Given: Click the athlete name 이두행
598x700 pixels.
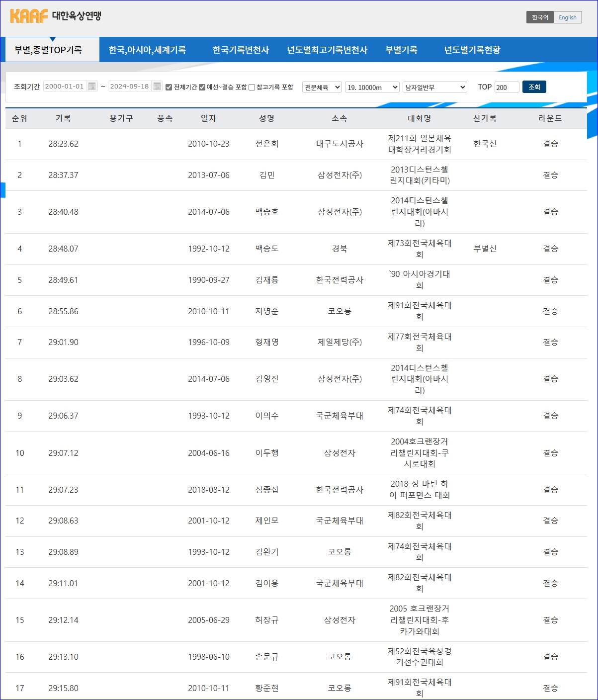Looking at the screenshot, I should pos(267,453).
